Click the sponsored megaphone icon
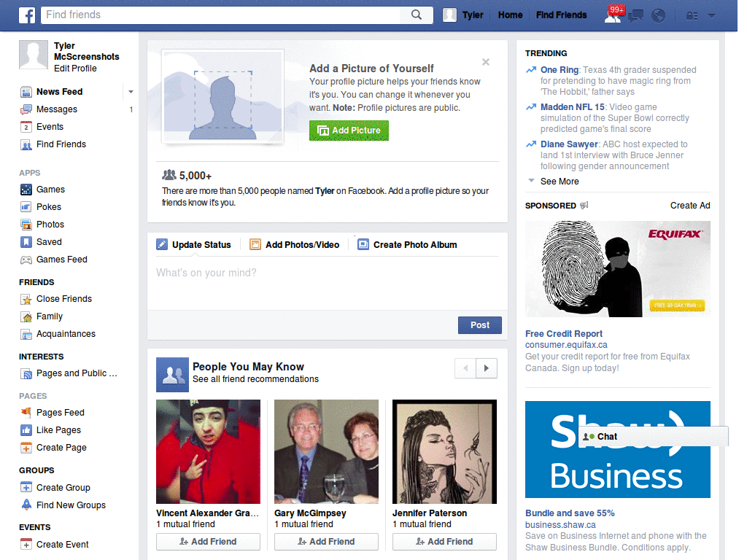Viewport: 747px width, 560px height. tap(584, 205)
